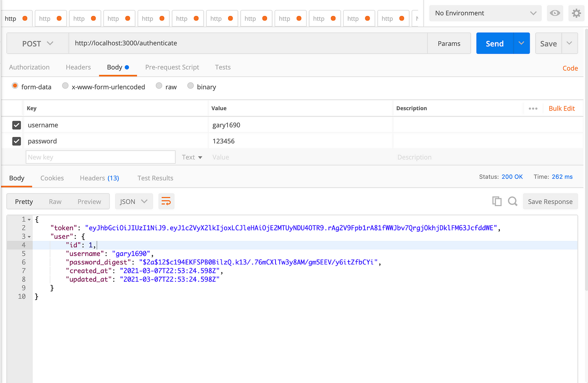Click the Send button
Screen dimensions: 588x383
(x=495, y=43)
